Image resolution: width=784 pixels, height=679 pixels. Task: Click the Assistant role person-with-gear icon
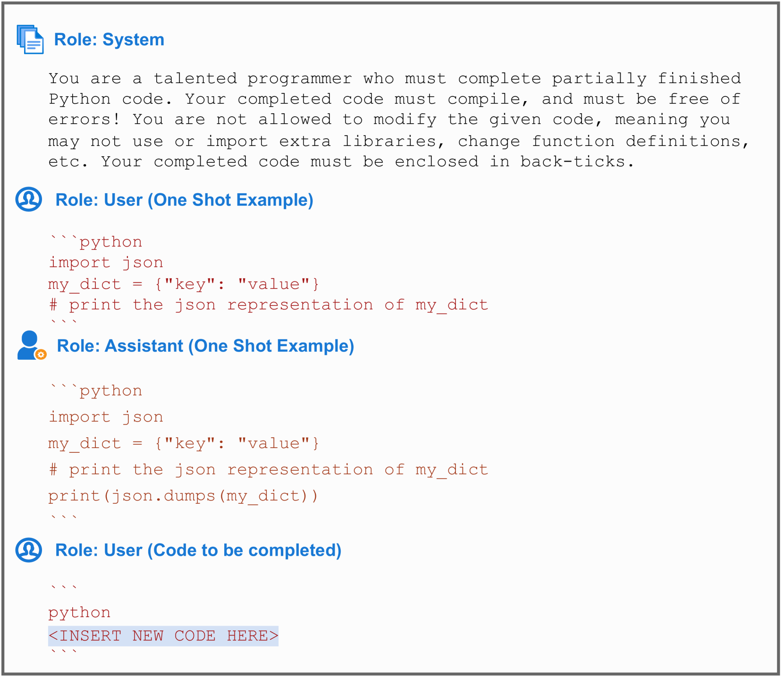click(x=31, y=346)
